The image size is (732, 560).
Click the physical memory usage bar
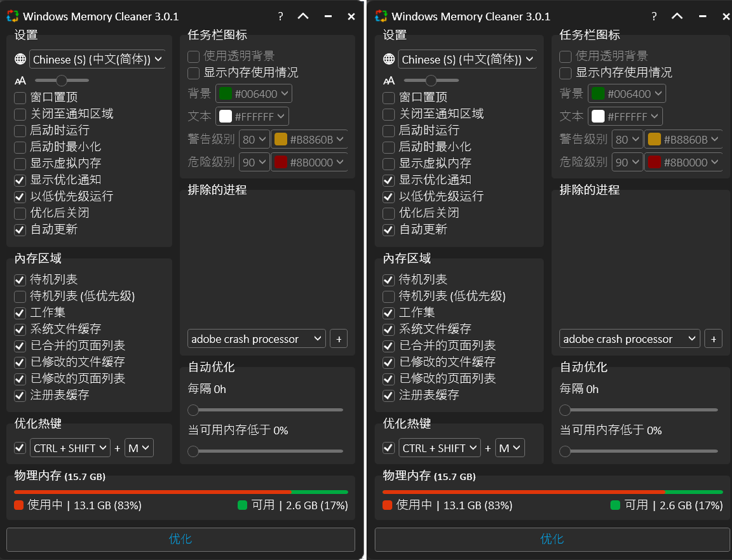point(180,491)
